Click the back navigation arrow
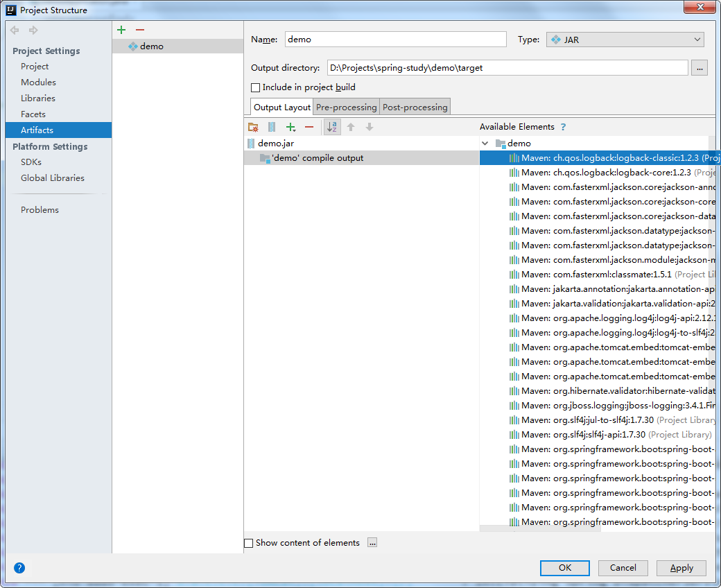The image size is (721, 588). point(15,31)
